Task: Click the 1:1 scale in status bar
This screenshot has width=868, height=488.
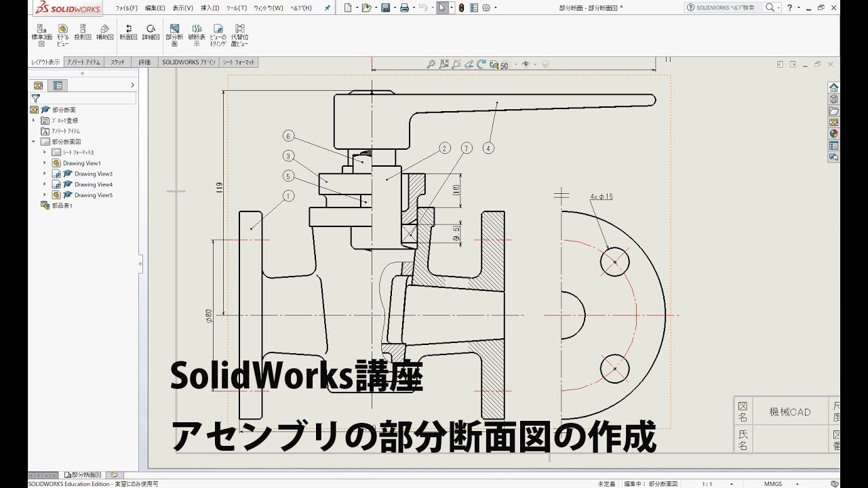Action: 707,484
